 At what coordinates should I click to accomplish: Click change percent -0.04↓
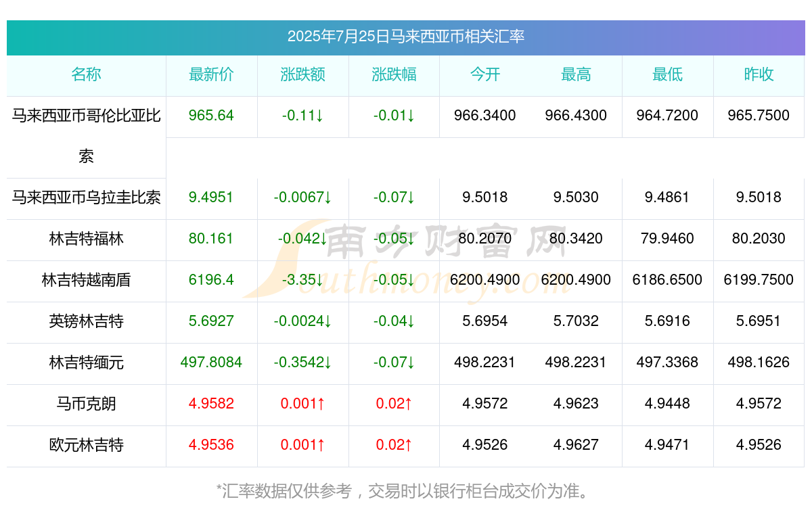(x=394, y=321)
